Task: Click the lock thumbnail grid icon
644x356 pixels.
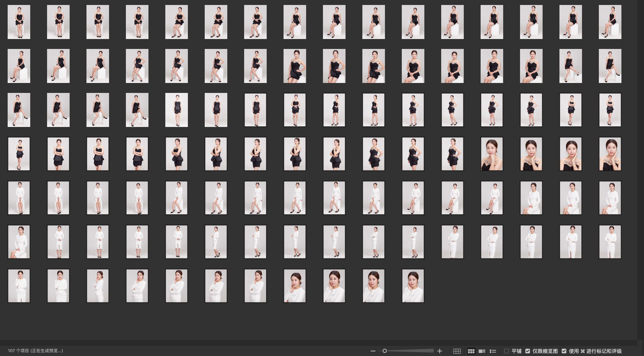Action: click(457, 351)
